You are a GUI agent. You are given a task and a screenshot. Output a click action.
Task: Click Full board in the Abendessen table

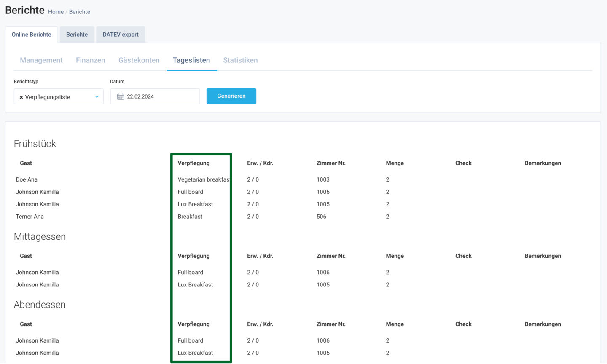(191, 340)
